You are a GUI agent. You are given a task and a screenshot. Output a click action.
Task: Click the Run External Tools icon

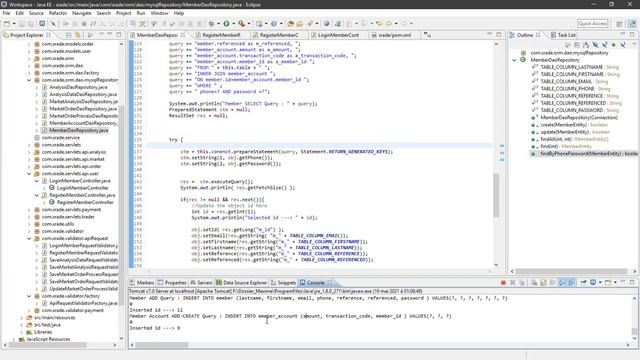click(x=242, y=24)
